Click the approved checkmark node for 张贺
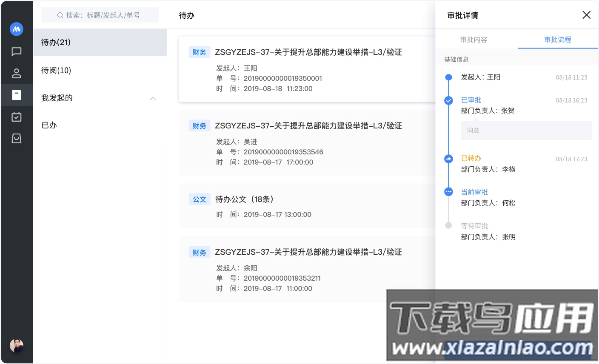 click(448, 100)
